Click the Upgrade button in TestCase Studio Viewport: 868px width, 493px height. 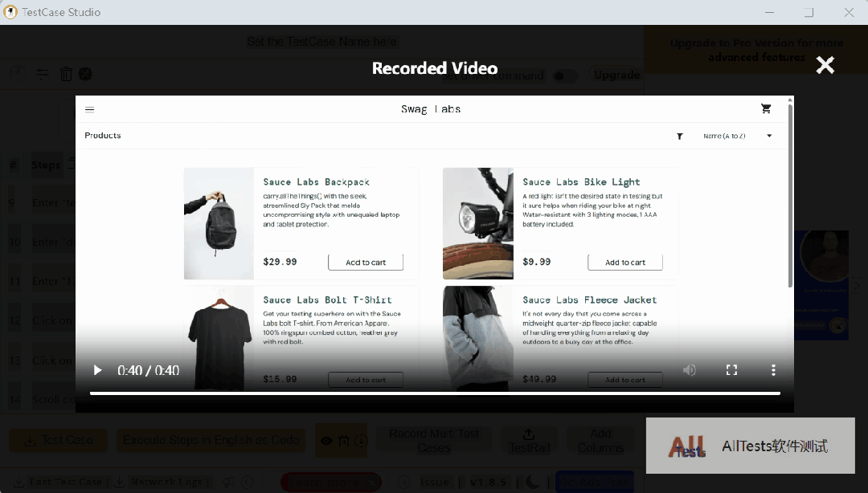tap(616, 75)
